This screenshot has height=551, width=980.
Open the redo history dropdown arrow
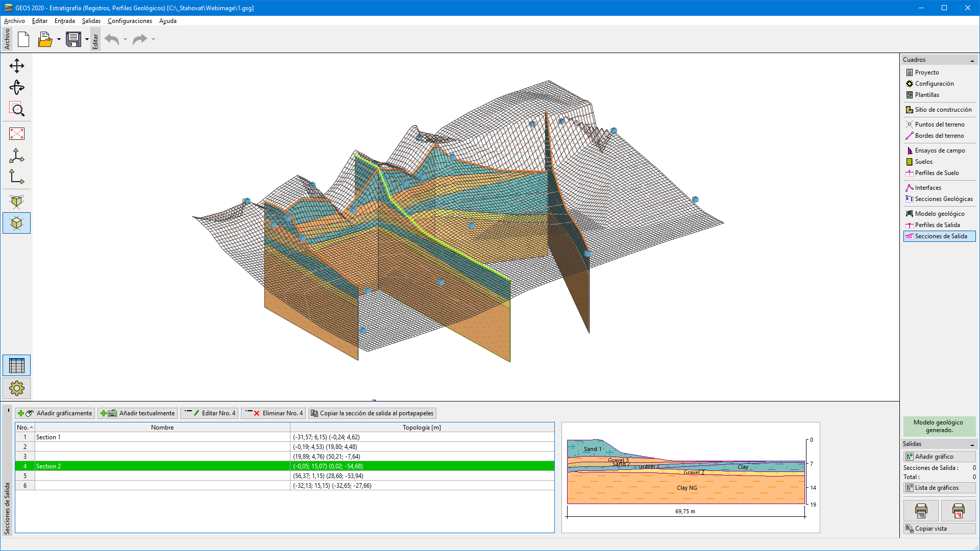click(153, 39)
